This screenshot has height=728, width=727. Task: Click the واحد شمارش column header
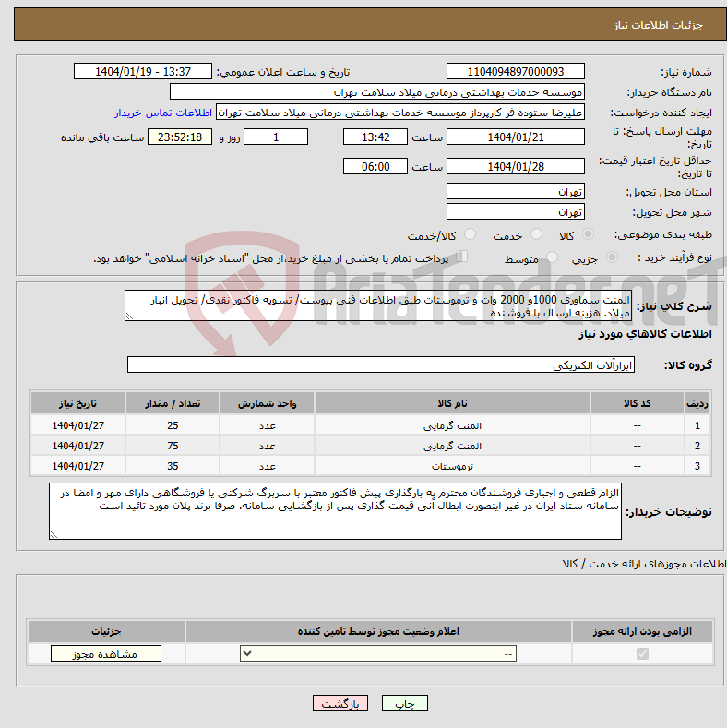pyautogui.click(x=267, y=403)
